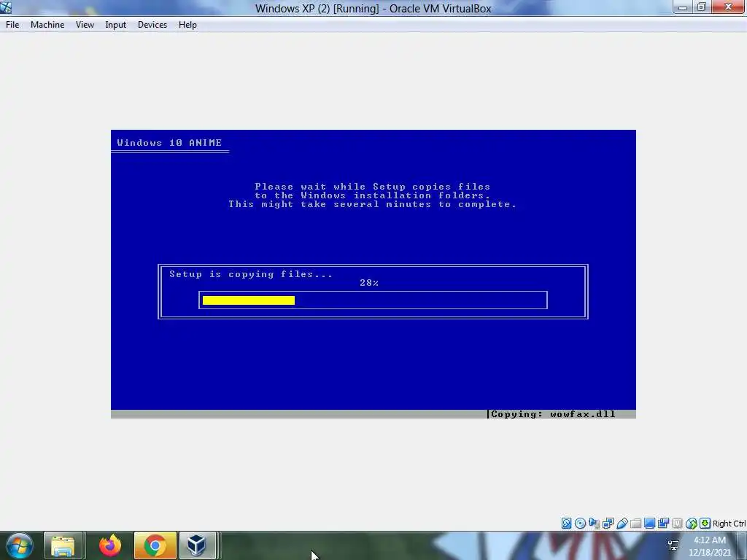747x560 pixels.
Task: Click the VirtualBox taskbar button
Action: click(x=197, y=545)
